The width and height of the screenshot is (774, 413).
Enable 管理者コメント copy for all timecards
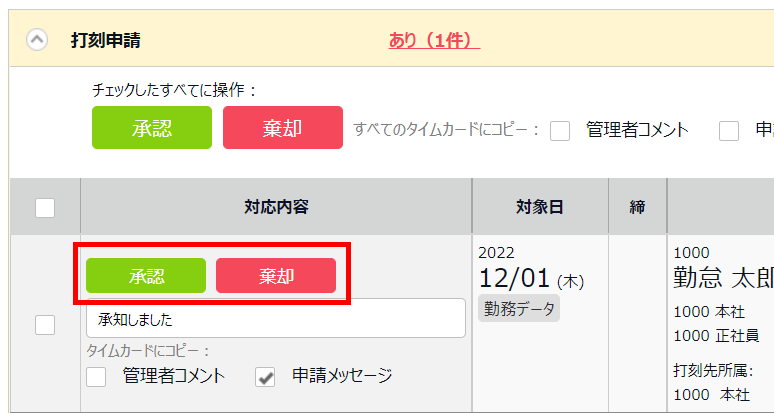[x=560, y=130]
